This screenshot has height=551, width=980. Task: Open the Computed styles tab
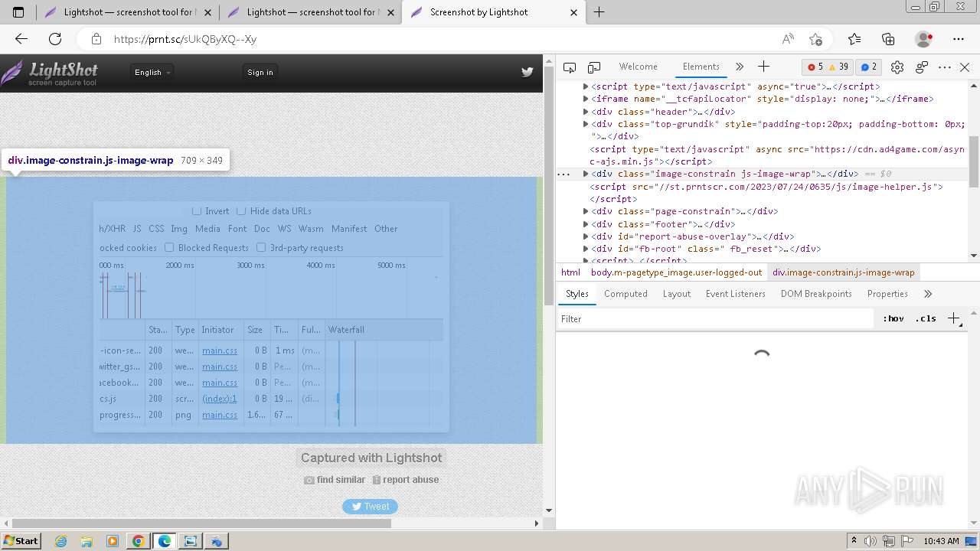(626, 294)
